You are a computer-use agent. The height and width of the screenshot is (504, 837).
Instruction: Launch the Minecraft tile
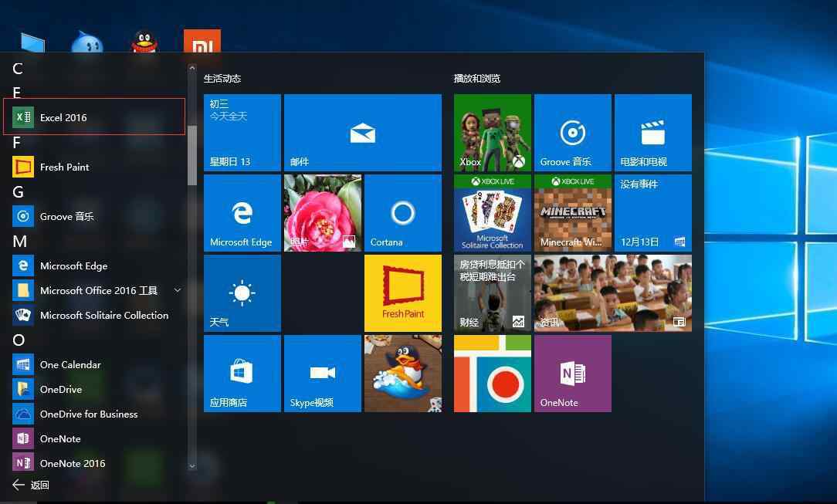tap(573, 213)
